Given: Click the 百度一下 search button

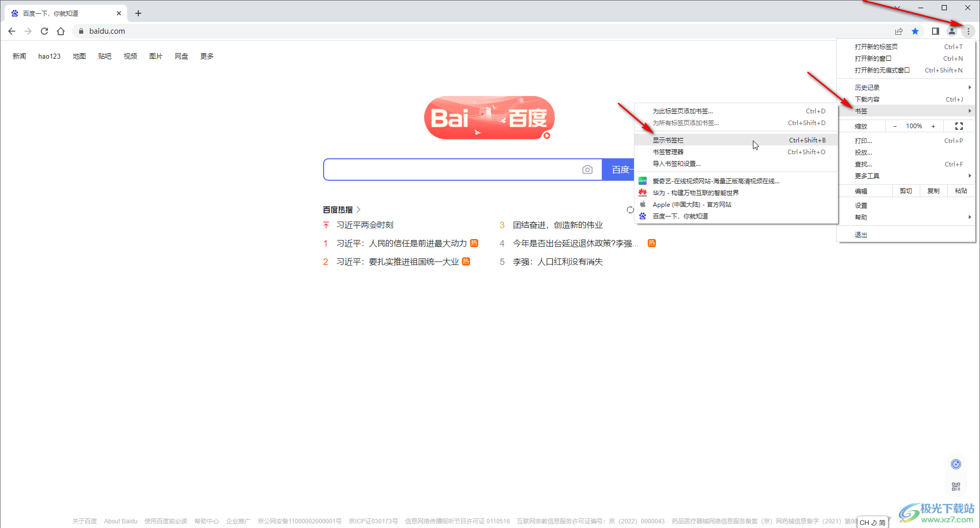Looking at the screenshot, I should (619, 170).
